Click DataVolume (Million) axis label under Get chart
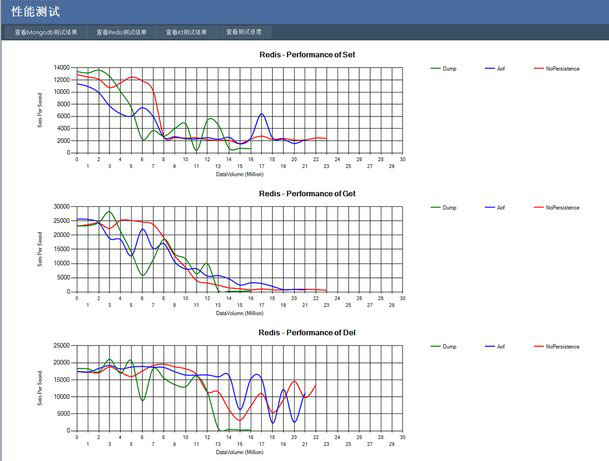 point(239,312)
